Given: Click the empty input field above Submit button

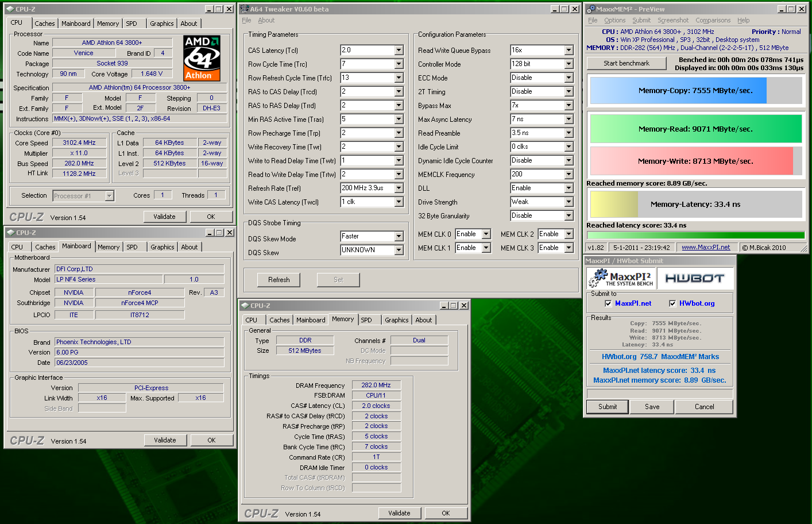Looking at the screenshot, I should [659, 394].
